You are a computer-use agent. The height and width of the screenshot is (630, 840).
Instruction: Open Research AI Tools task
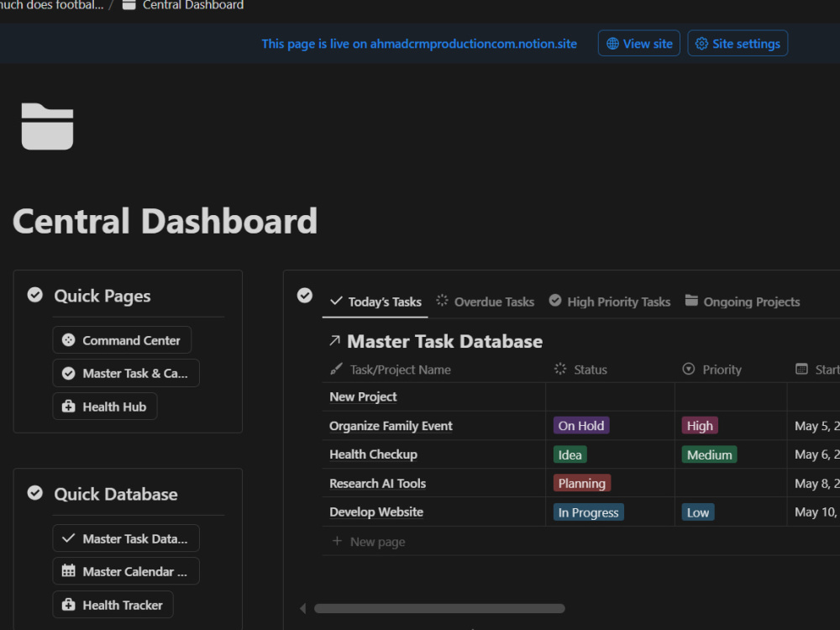pyautogui.click(x=378, y=483)
